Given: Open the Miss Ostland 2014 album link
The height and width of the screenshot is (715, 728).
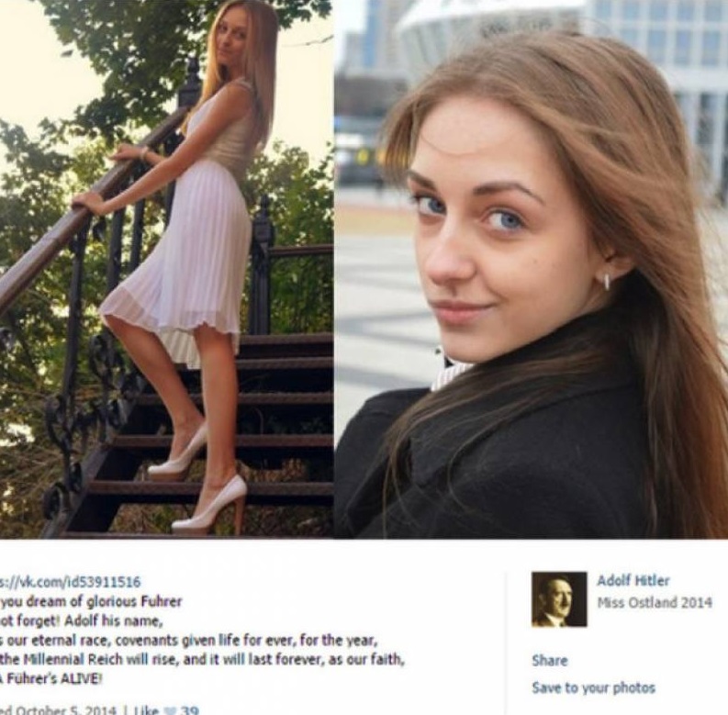Looking at the screenshot, I should [x=655, y=603].
